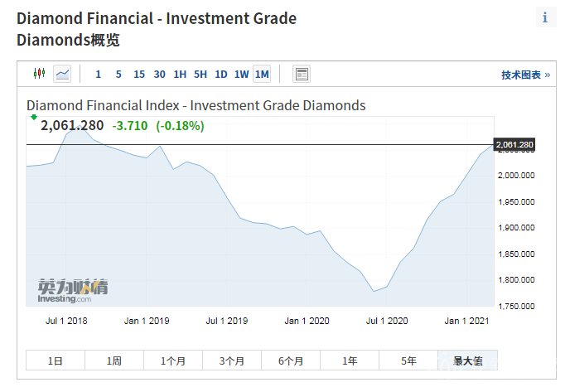Select the 最大值 range tab
Image resolution: width=570 pixels, height=392 pixels.
coord(467,361)
